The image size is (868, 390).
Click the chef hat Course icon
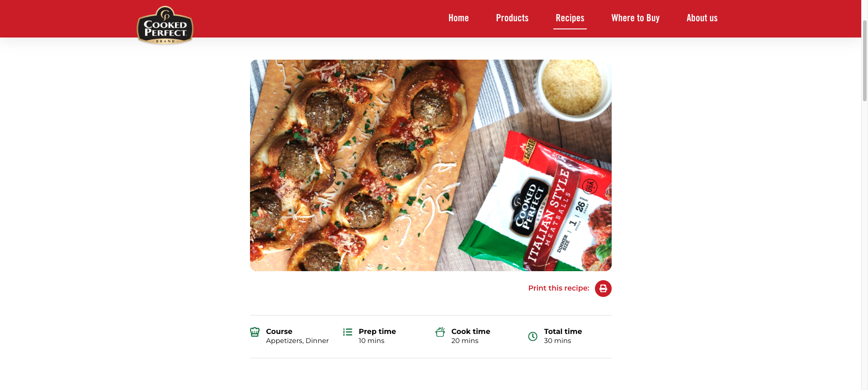point(255,332)
